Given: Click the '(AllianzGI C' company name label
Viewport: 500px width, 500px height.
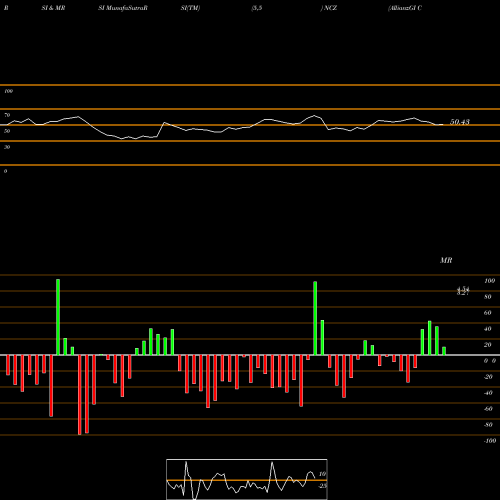Looking at the screenshot, I should (x=405, y=8).
